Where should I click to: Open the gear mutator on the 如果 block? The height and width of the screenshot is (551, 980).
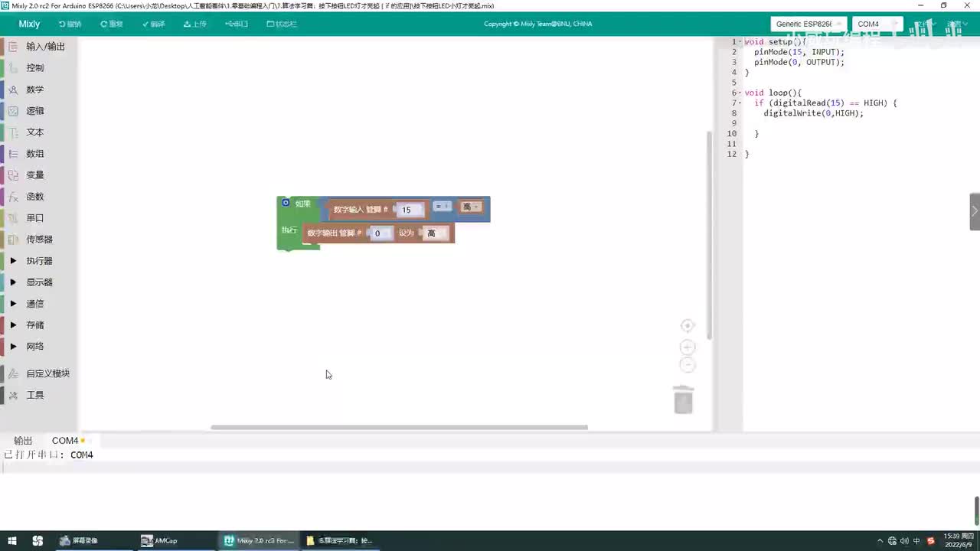(x=286, y=203)
